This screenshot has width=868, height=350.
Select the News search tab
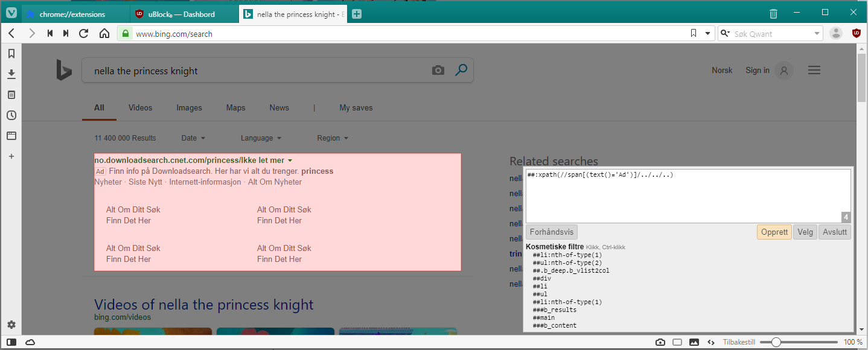pyautogui.click(x=279, y=107)
